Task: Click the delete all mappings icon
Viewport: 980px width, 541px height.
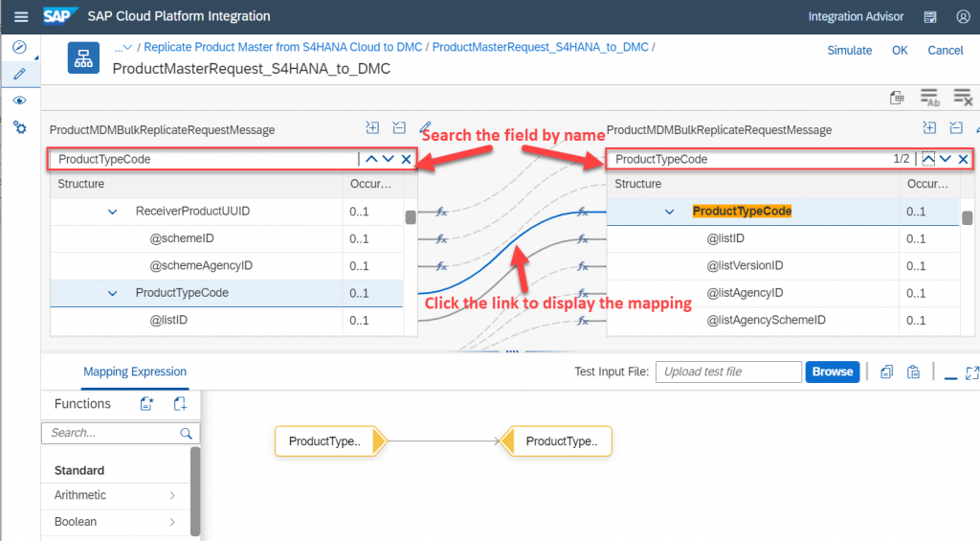Action: (x=963, y=98)
